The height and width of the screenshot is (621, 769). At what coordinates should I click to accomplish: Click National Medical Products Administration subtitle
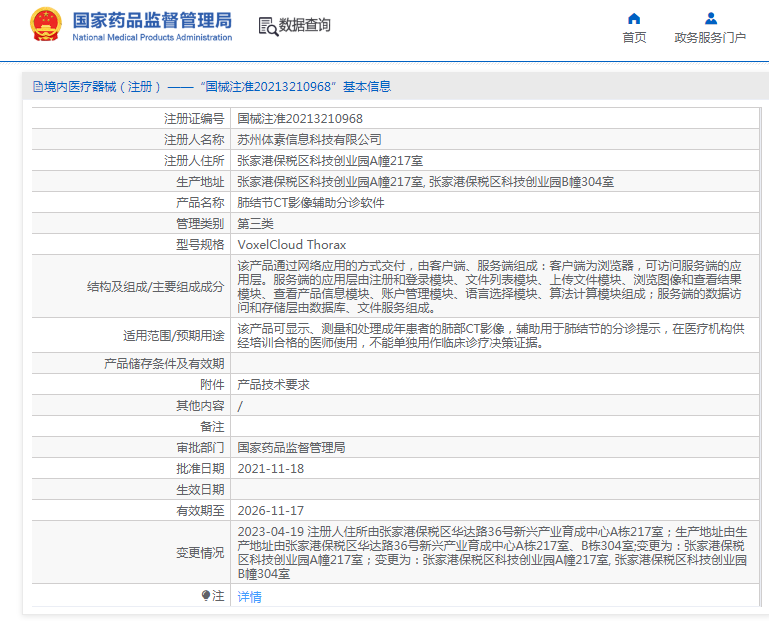point(152,37)
